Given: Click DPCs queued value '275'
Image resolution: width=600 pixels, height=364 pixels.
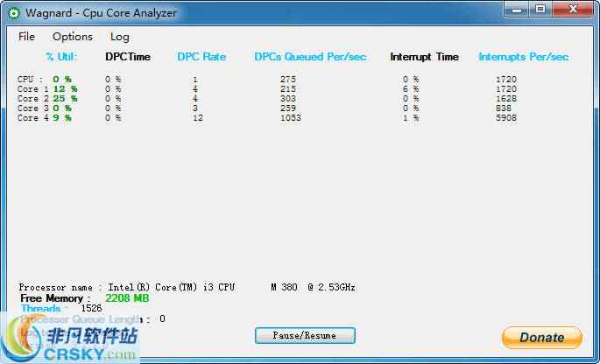Looking at the screenshot, I should tap(288, 79).
